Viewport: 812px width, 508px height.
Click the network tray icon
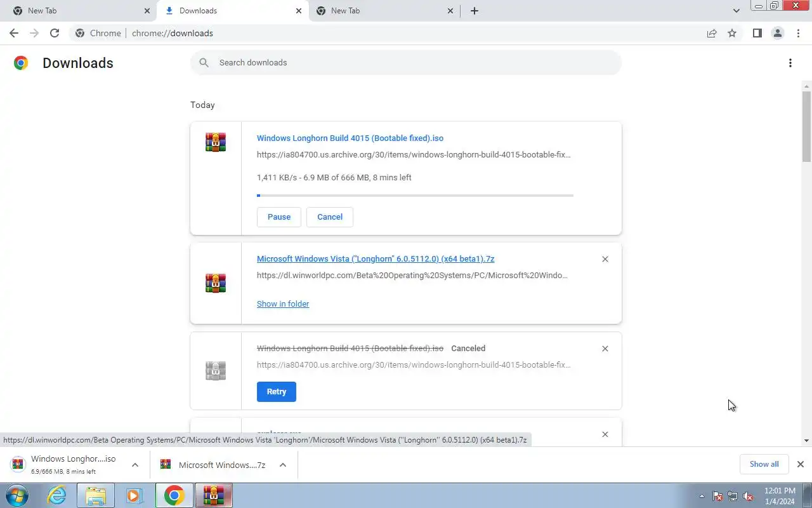tap(733, 496)
